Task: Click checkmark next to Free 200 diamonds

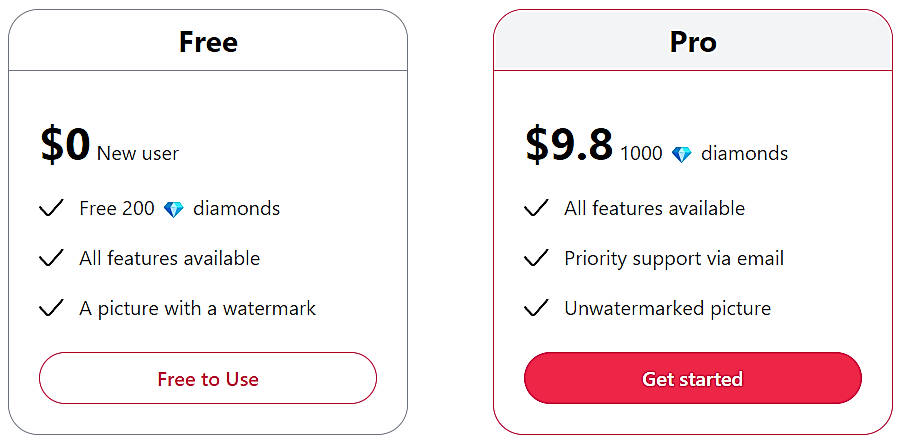Action: pos(51,208)
